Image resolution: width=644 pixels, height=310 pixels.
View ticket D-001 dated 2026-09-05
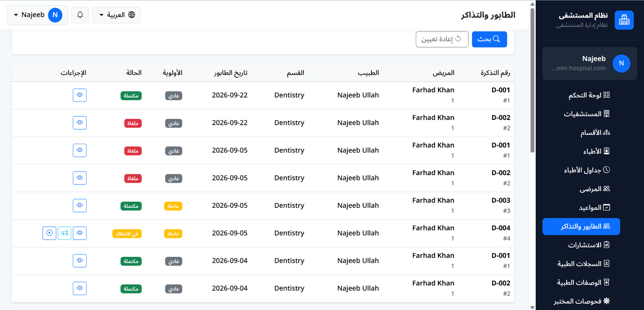80,150
